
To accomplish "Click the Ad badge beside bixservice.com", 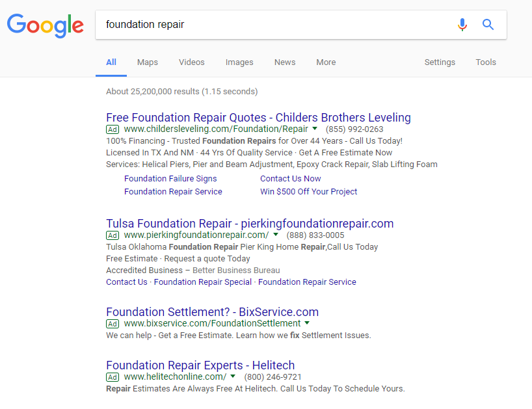I will 113,324.
